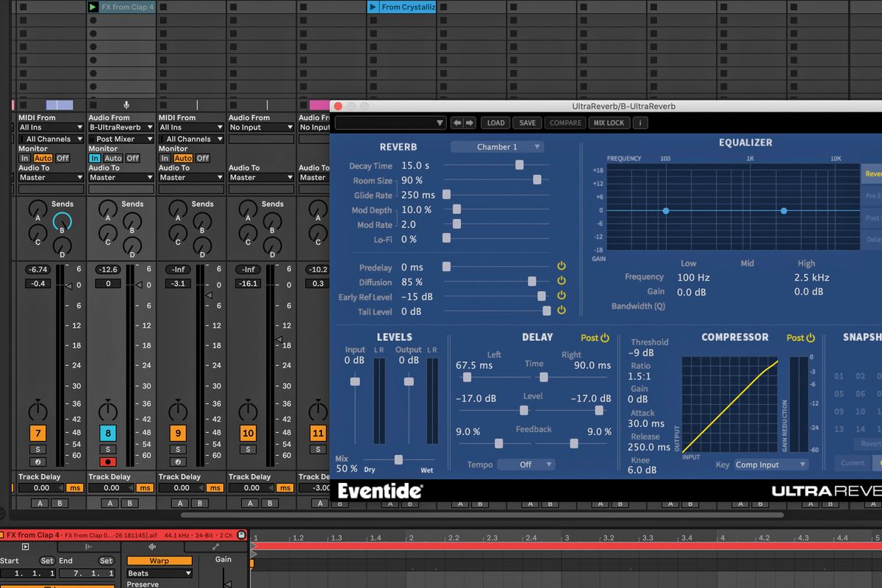Launch the "From Crystalliz" clip
The height and width of the screenshot is (588, 882).
coord(374,7)
